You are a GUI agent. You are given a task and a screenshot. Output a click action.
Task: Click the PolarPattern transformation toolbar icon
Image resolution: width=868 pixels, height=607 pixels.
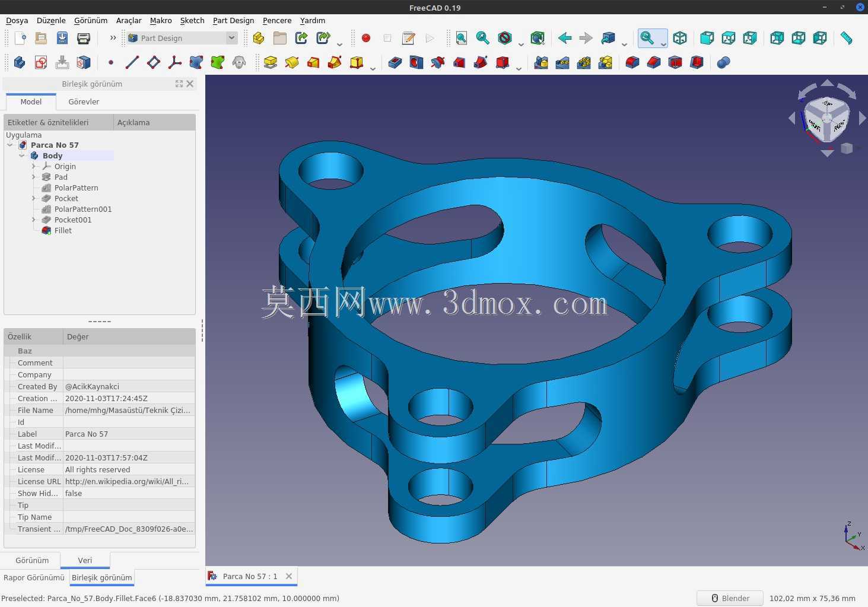(x=584, y=62)
